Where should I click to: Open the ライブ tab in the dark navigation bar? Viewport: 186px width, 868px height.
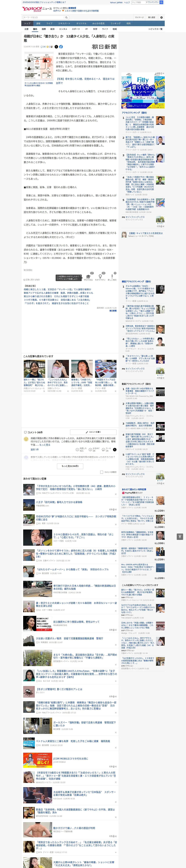point(49,24)
